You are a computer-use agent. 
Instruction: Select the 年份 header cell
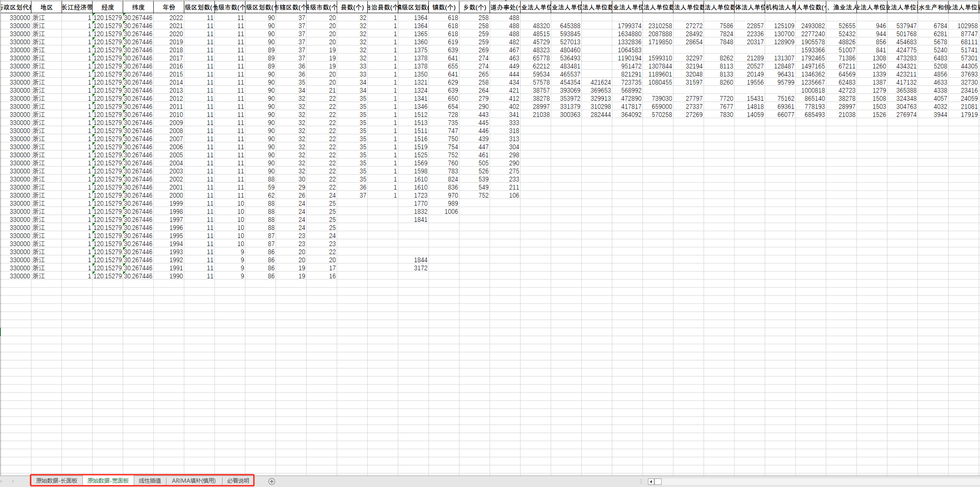pos(169,7)
